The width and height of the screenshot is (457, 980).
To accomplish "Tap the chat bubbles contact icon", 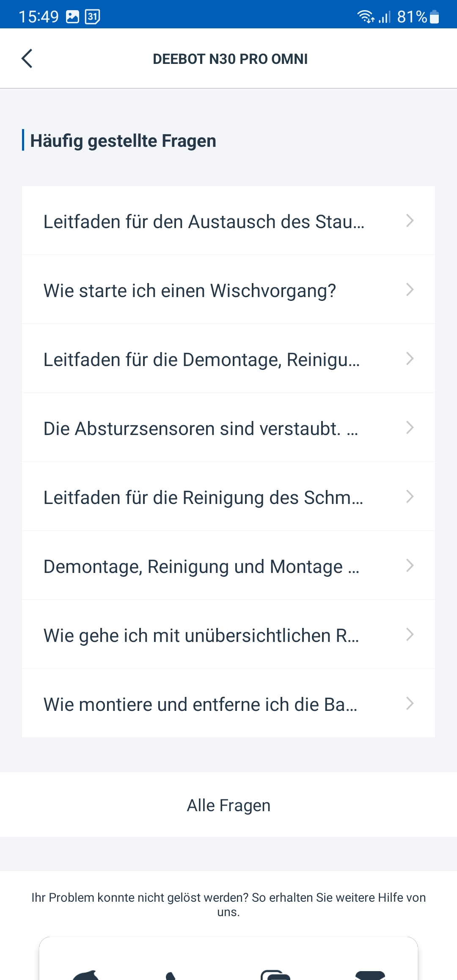I will [x=275, y=975].
